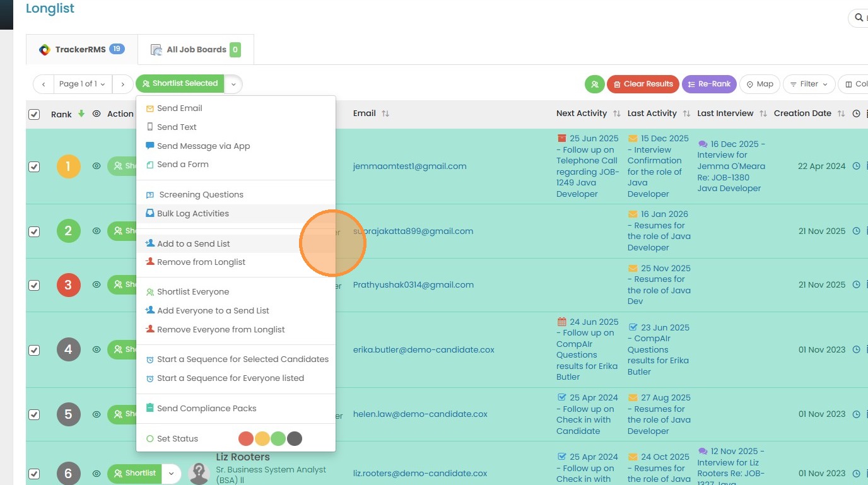Uncheck the rank 1 candidate checkbox
Screen dimensions: 868x485
point(34,167)
